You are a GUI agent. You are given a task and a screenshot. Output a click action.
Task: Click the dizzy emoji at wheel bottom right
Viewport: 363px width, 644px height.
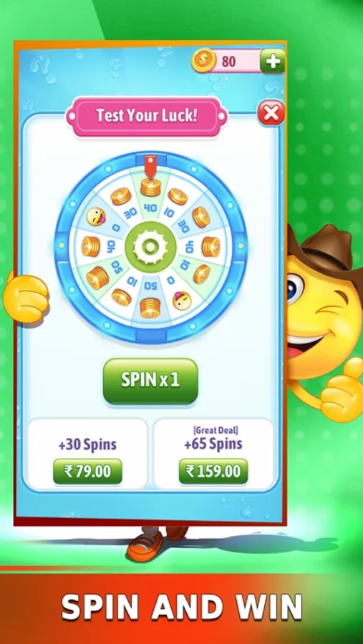[x=182, y=301]
